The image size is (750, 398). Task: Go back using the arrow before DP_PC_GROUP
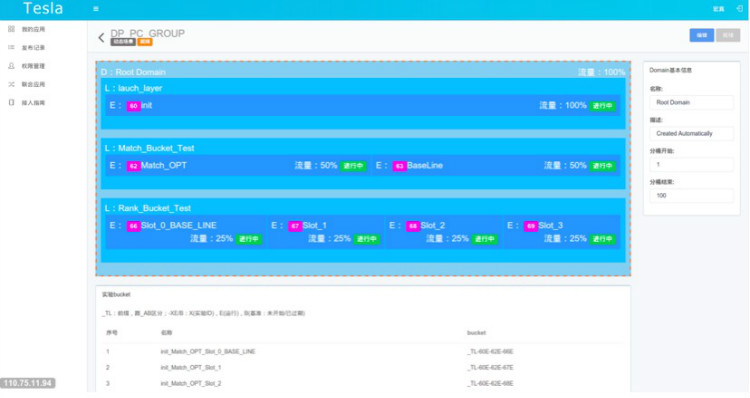tap(101, 37)
